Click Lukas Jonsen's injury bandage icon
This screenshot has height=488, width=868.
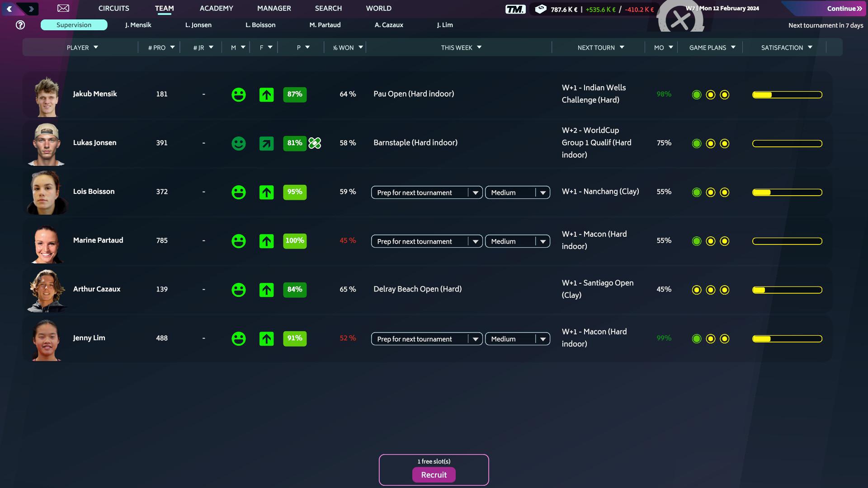pyautogui.click(x=315, y=143)
